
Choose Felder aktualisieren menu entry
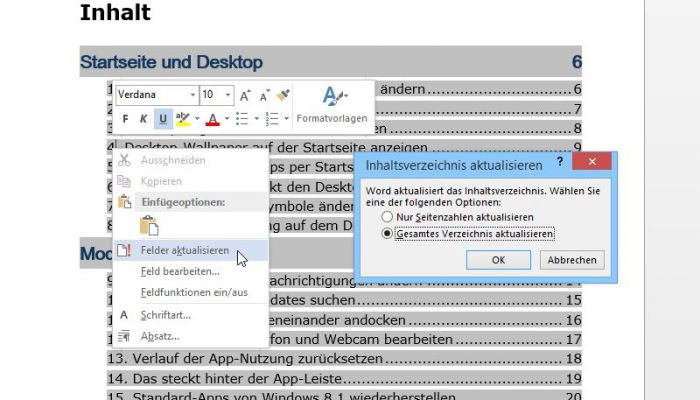pos(191,250)
